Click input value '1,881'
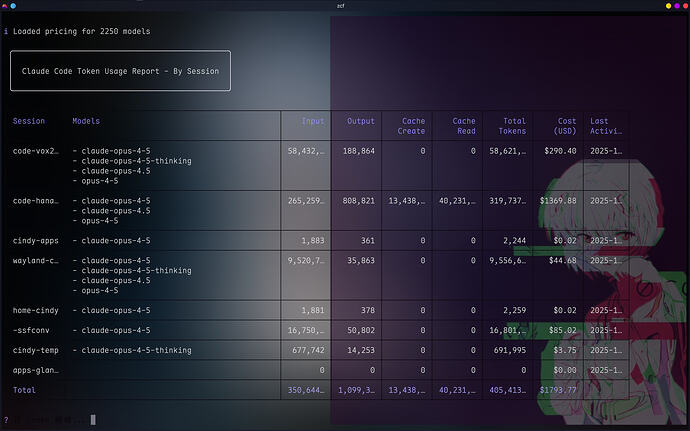690x431 pixels. [313, 310]
